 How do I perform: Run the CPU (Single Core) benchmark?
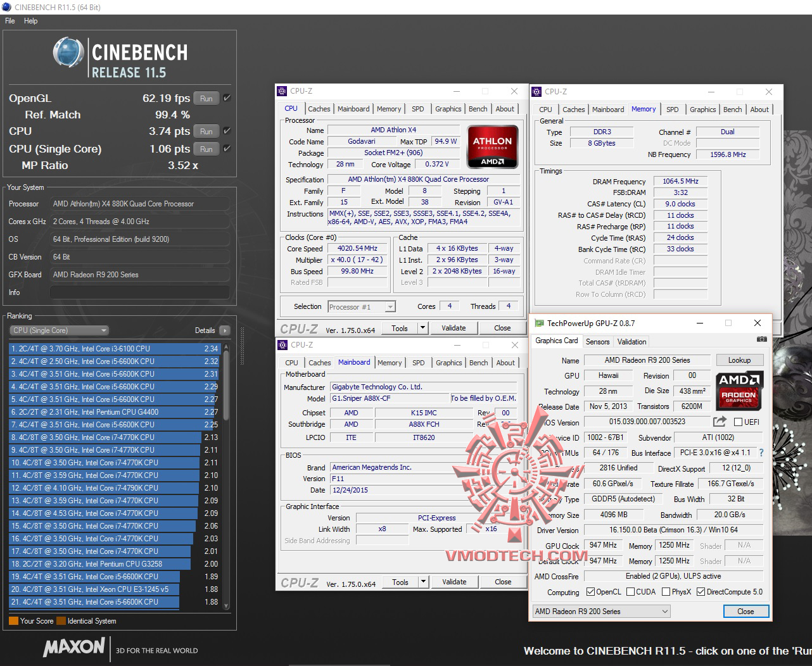coord(206,149)
